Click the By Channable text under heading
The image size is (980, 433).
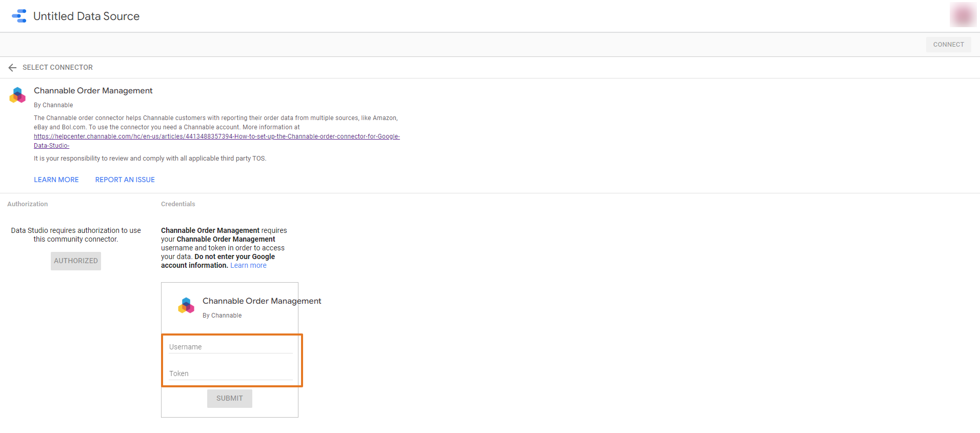pyautogui.click(x=53, y=105)
